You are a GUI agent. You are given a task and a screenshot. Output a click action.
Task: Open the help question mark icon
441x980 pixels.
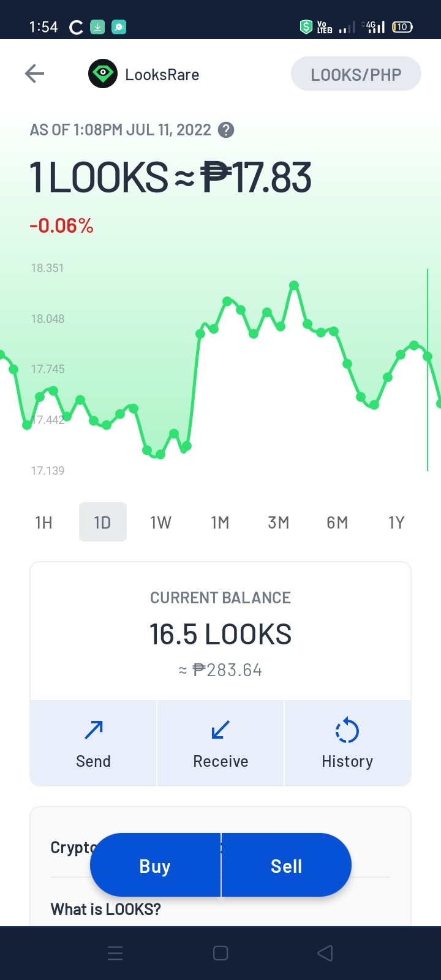point(226,130)
